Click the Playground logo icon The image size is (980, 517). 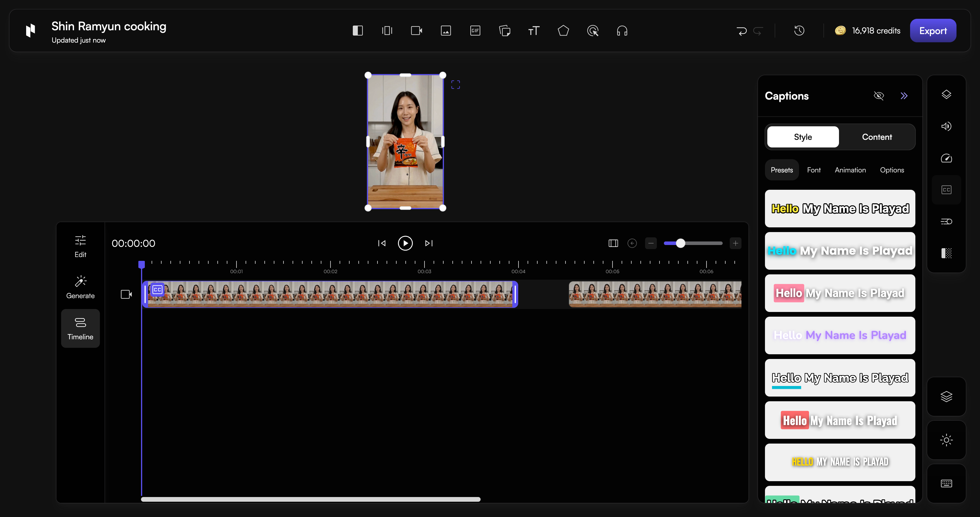pos(31,31)
